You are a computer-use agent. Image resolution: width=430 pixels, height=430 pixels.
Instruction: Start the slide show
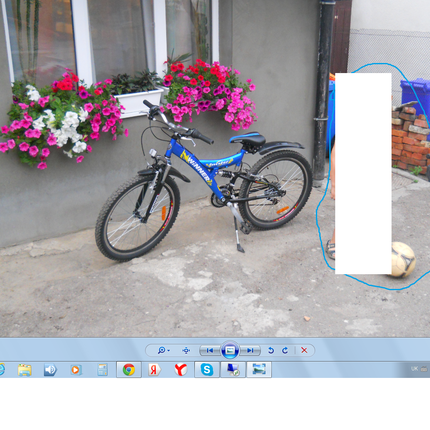230,350
